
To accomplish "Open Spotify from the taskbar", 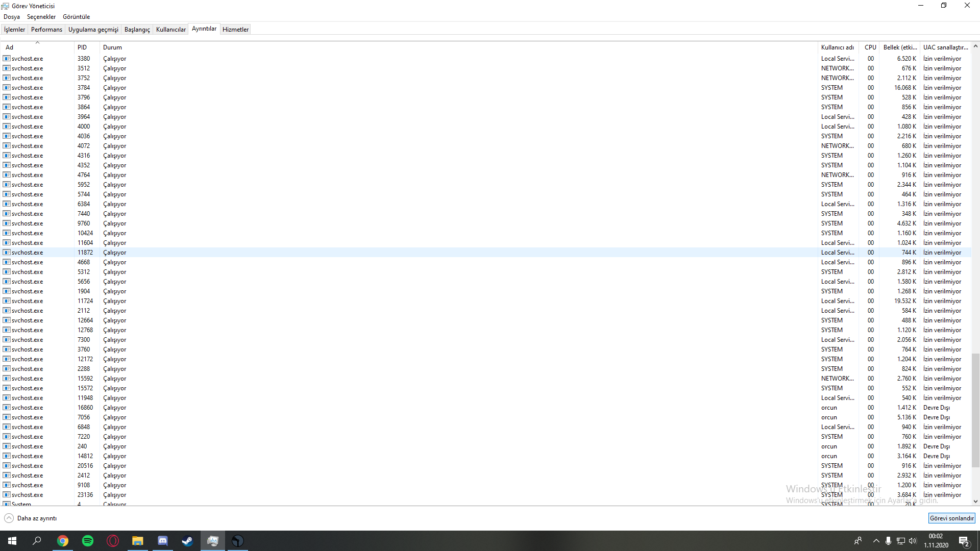I will pyautogui.click(x=88, y=541).
